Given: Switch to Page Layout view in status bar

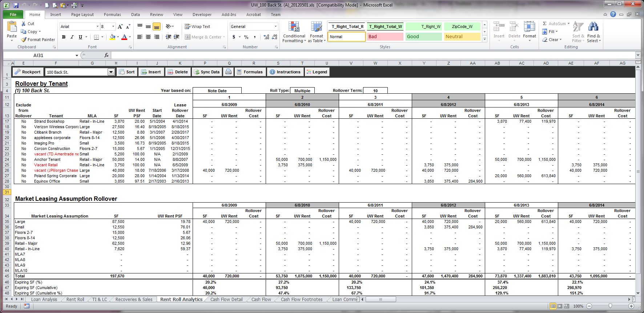Looking at the screenshot, I should (x=560, y=306).
